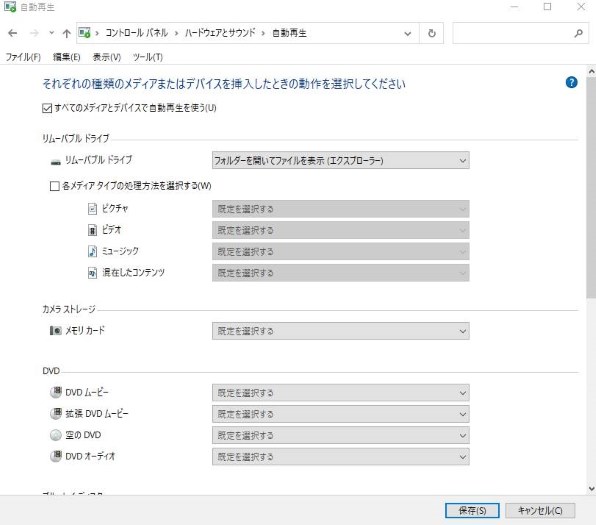Click the メモリ カード camera icon

pos(55,330)
